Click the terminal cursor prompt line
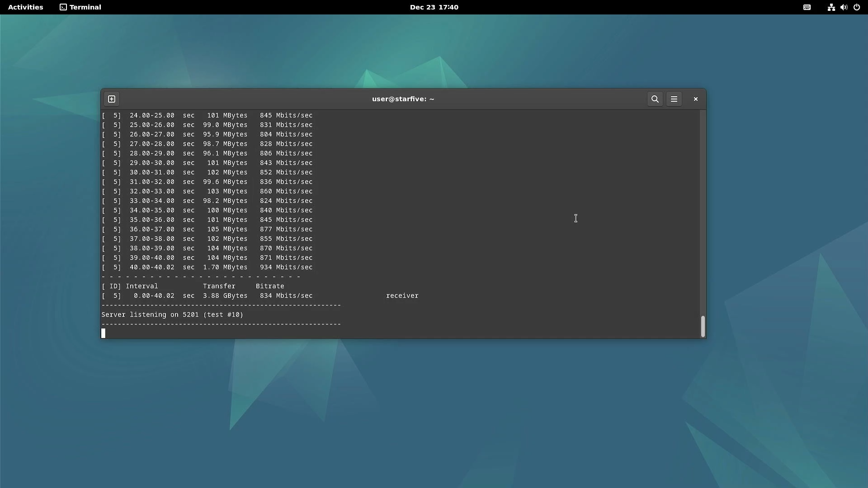Viewport: 868px width, 488px height. click(x=104, y=333)
